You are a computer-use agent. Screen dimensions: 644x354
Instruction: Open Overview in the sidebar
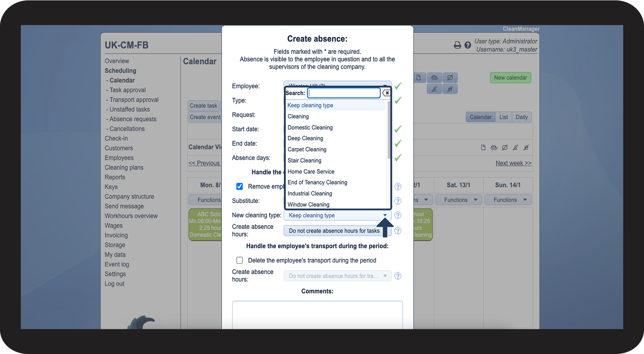click(x=117, y=61)
